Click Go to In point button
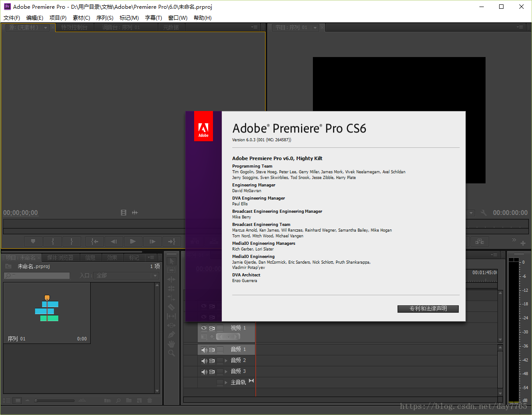This screenshot has height=415, width=532. pos(95,241)
